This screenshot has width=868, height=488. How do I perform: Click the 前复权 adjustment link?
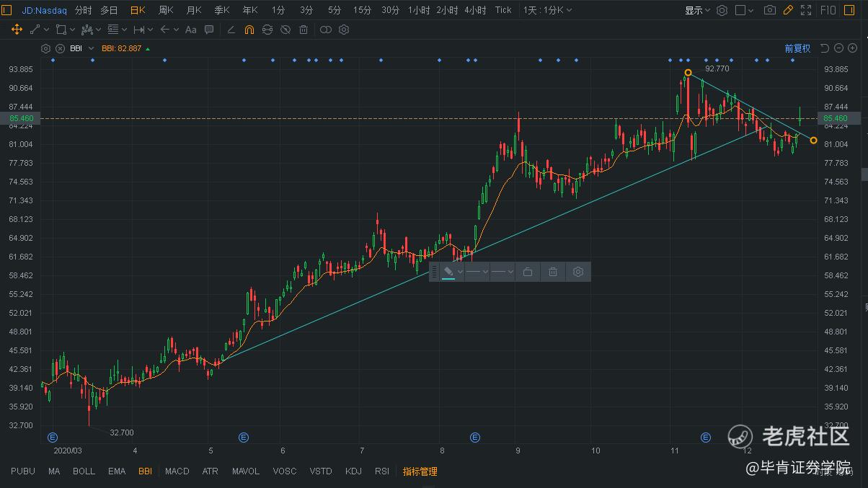click(x=797, y=48)
